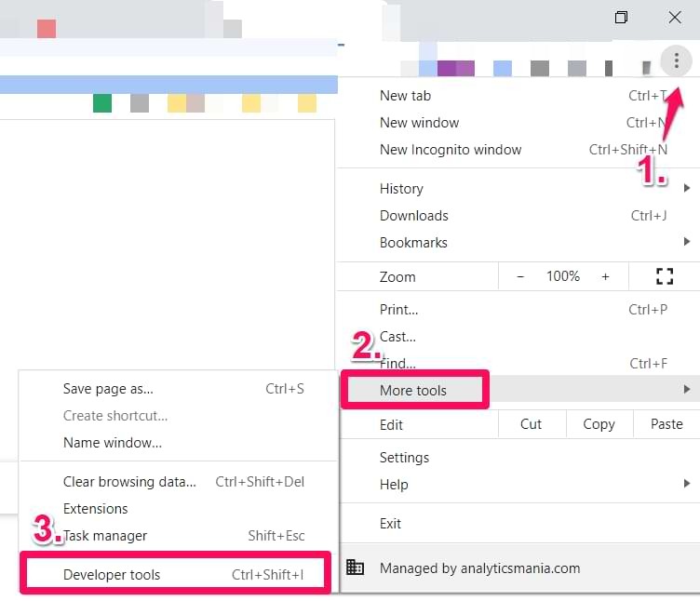
Task: Expand the Help submenu arrow
Action: tap(687, 485)
